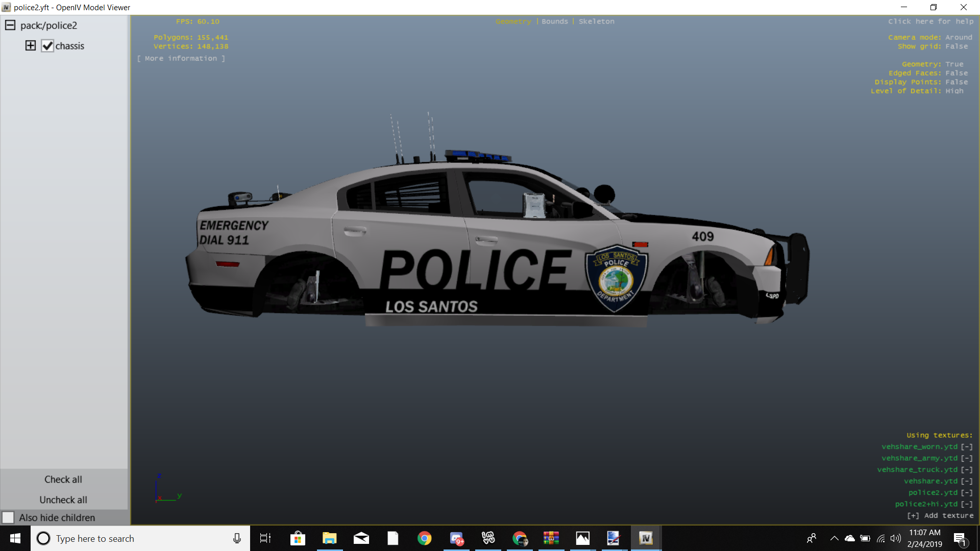The image size is (980, 551).
Task: Remove the vehshare.ytd texture
Action: tap(967, 482)
